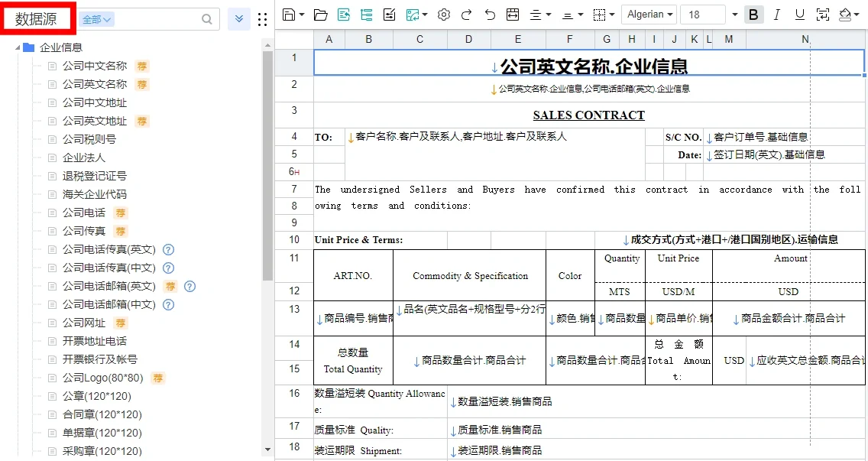Select the open file folder icon

320,14
